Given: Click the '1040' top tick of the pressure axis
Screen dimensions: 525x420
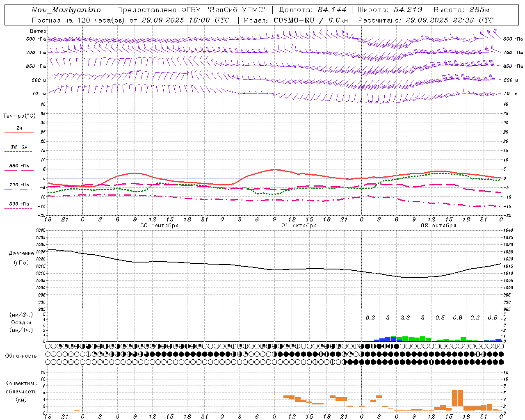Looking at the screenshot, I should pos(41,231).
